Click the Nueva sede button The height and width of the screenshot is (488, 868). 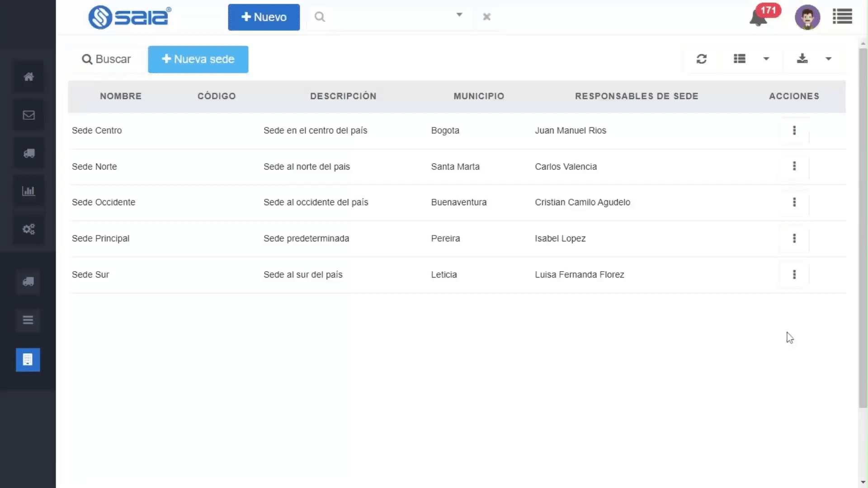tap(198, 59)
